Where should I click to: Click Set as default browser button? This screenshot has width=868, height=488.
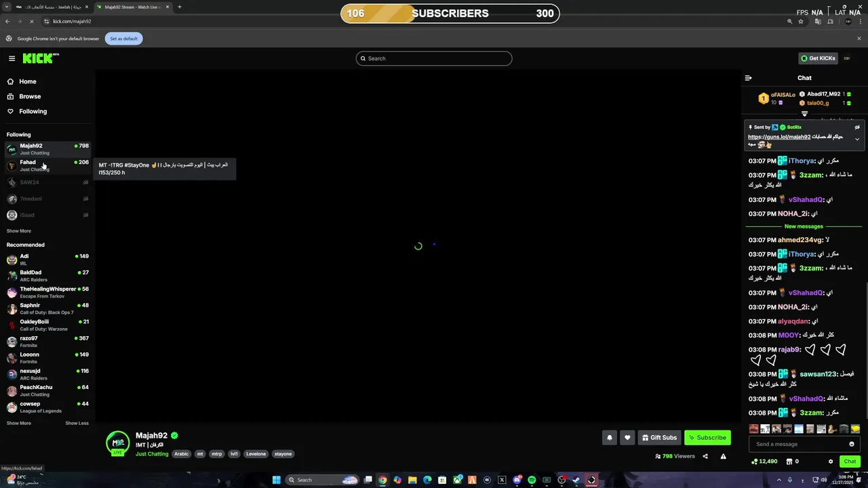click(x=123, y=39)
